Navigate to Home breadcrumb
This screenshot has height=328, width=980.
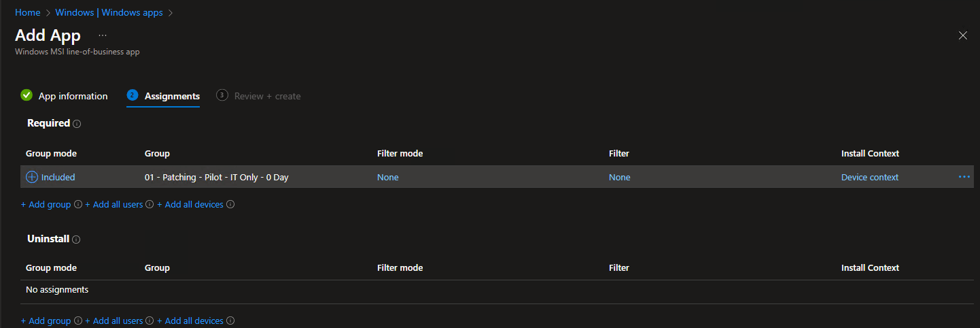[28, 12]
